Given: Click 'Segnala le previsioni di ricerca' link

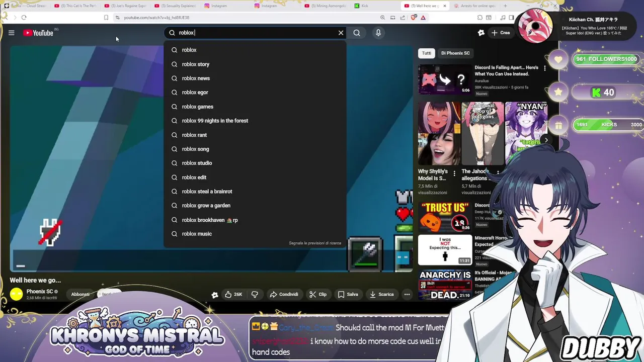Looking at the screenshot, I should tap(315, 243).
